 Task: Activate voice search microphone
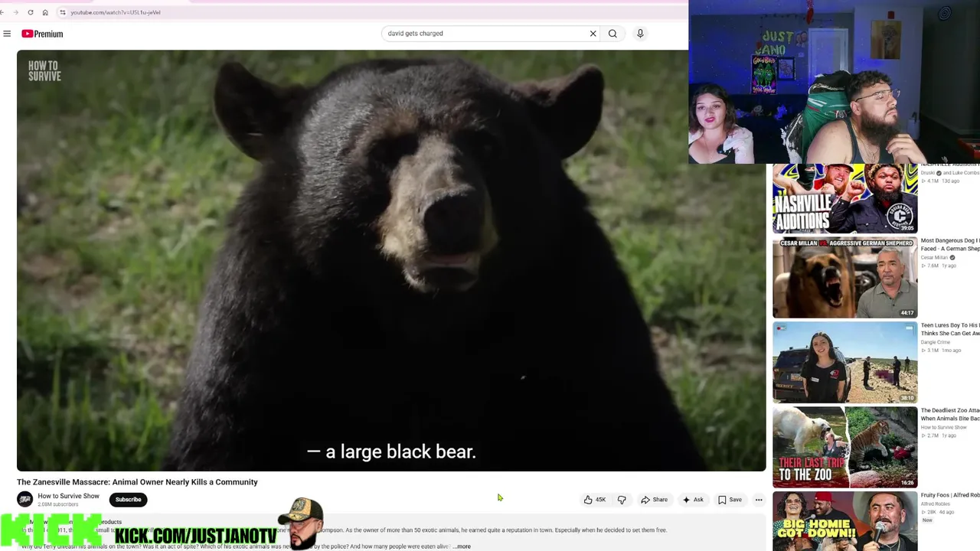[x=640, y=34]
